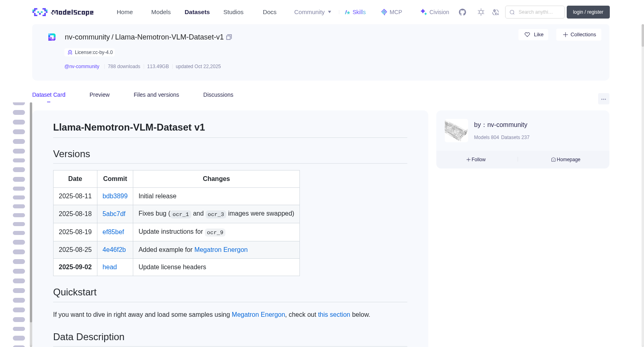Switch language with the translate icon

coord(496,12)
